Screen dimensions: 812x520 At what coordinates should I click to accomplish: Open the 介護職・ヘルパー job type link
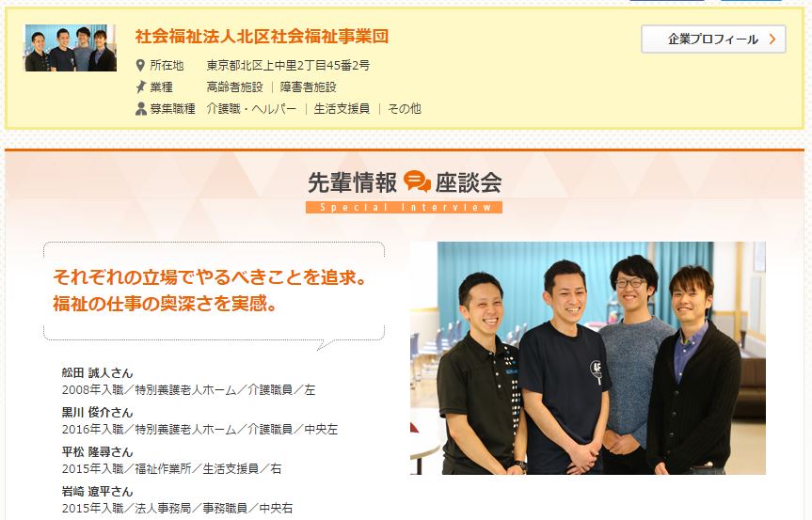coord(251,109)
